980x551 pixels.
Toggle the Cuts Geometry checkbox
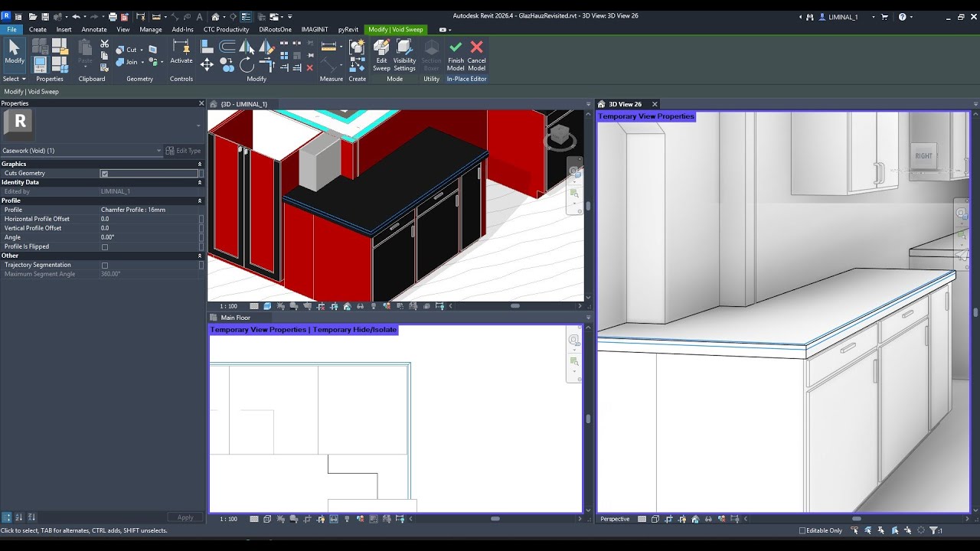point(105,174)
